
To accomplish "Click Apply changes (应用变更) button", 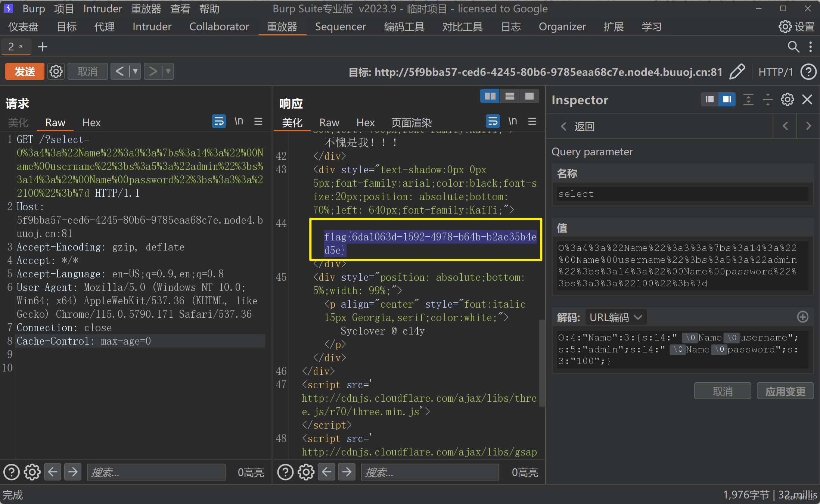I will click(785, 391).
